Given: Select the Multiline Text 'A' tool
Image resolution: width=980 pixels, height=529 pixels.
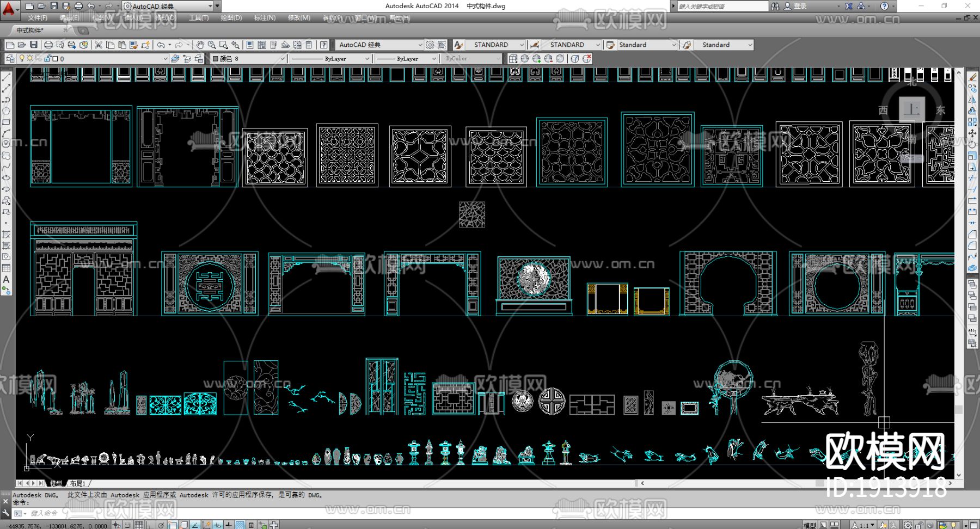Looking at the screenshot, I should pos(6,280).
